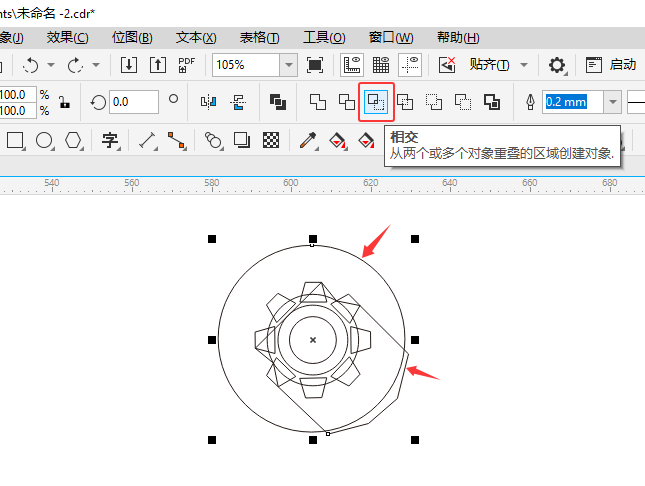Select the drop shadow tool
The height and width of the screenshot is (486, 645).
click(x=242, y=141)
